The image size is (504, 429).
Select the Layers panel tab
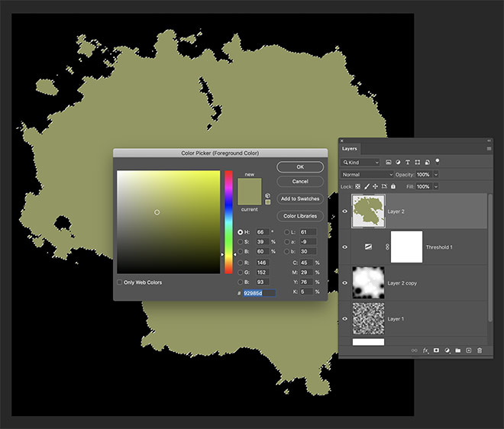coord(350,149)
